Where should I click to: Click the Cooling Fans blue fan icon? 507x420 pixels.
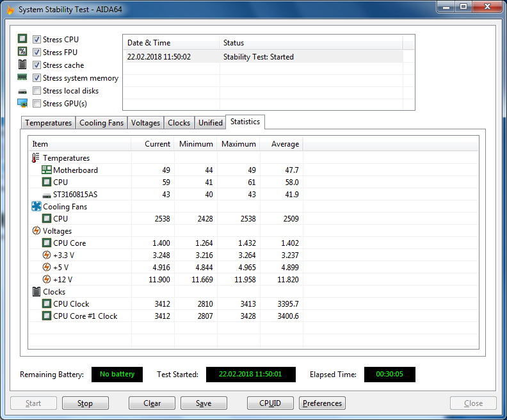(x=36, y=207)
